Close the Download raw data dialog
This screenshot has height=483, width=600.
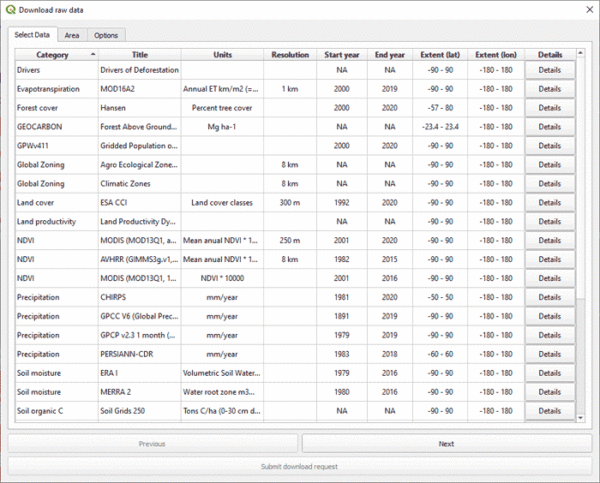[x=590, y=10]
